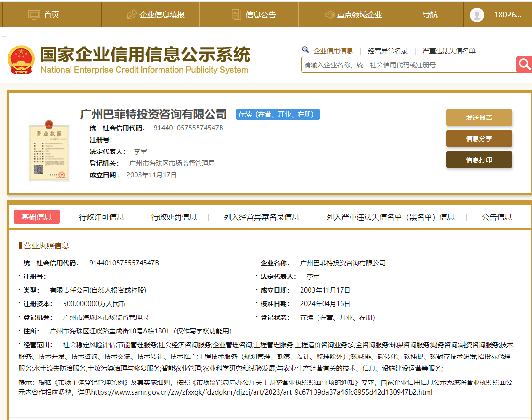Click the 重点领域企业 megaphone icon

[x=330, y=14]
